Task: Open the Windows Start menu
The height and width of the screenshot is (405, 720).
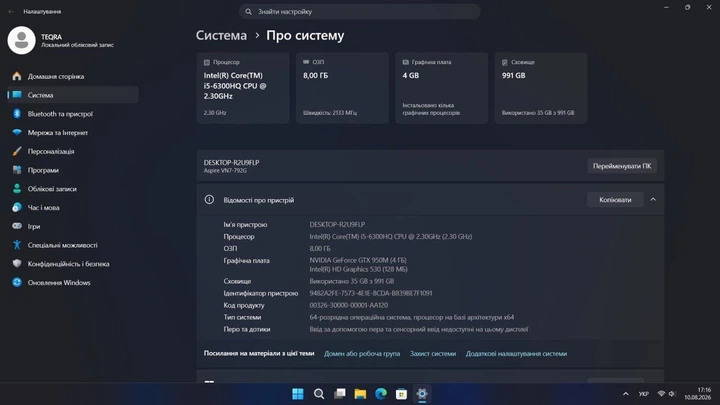Action: (298, 394)
